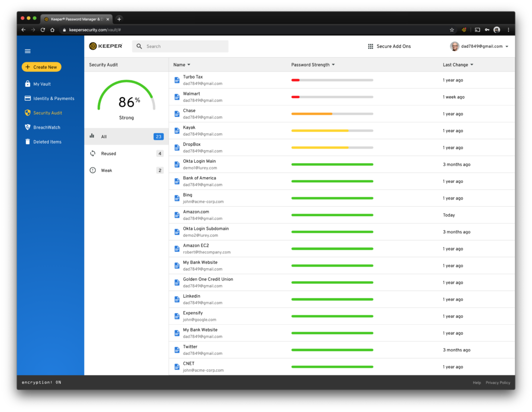Click the Turbo Tax password strength bar
Viewport: 532px width, 412px height.
[332, 80]
